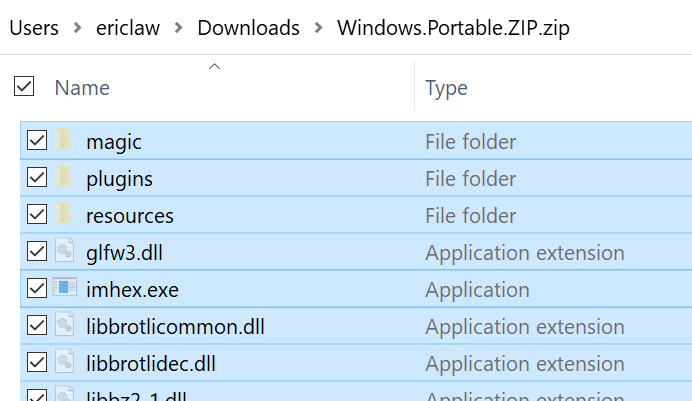
Task: Navigate to ericlaw in the breadcrumb
Action: point(128,28)
